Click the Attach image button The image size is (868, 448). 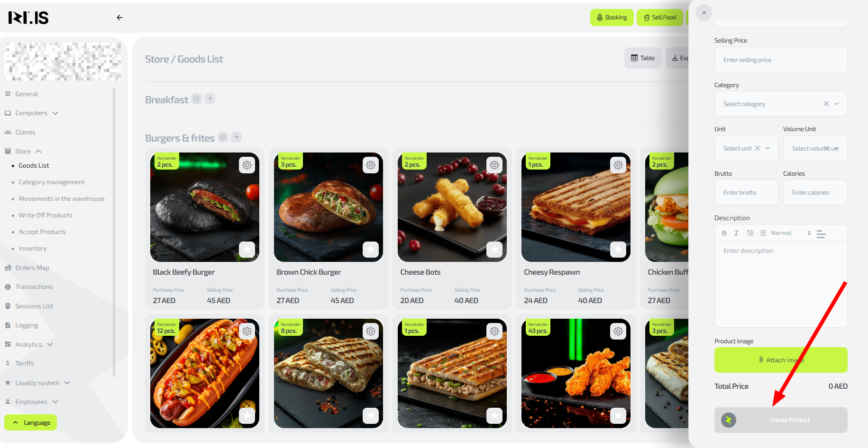(780, 360)
